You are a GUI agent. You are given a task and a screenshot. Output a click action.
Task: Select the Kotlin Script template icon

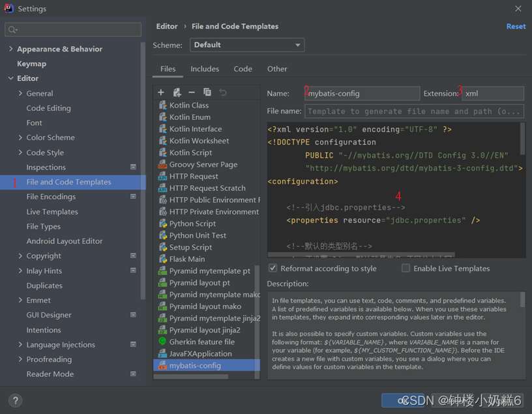163,153
